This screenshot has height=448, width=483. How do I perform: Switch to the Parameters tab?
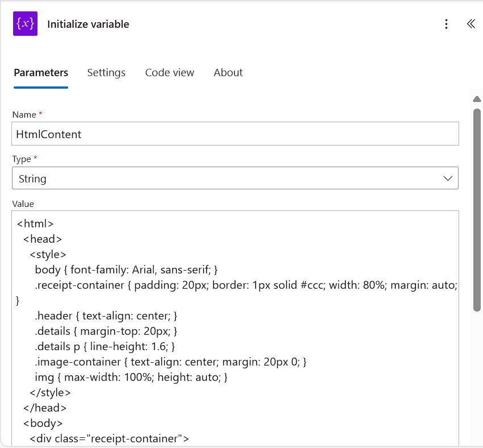point(41,73)
